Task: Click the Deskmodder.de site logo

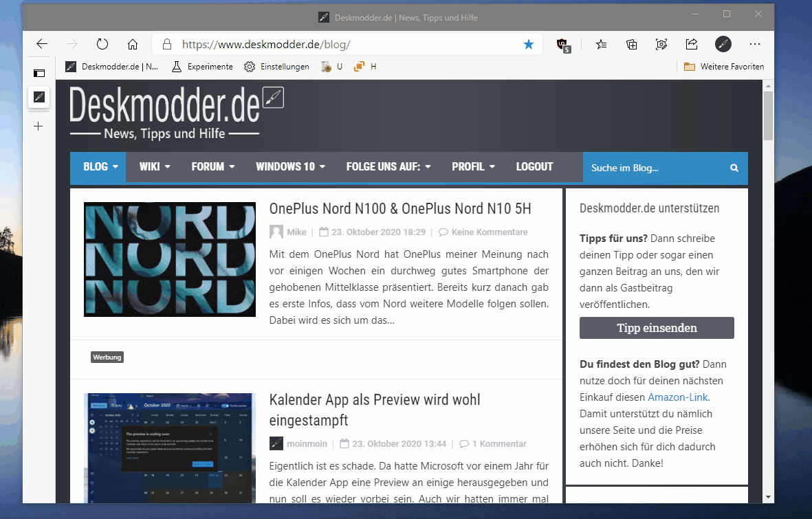Action: [x=176, y=113]
